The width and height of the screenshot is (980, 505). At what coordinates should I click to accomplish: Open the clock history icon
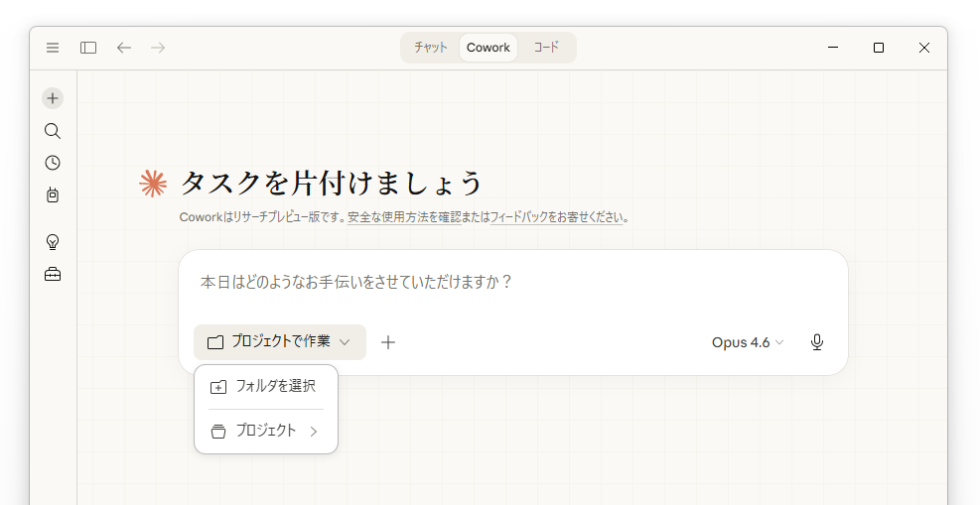[x=53, y=163]
